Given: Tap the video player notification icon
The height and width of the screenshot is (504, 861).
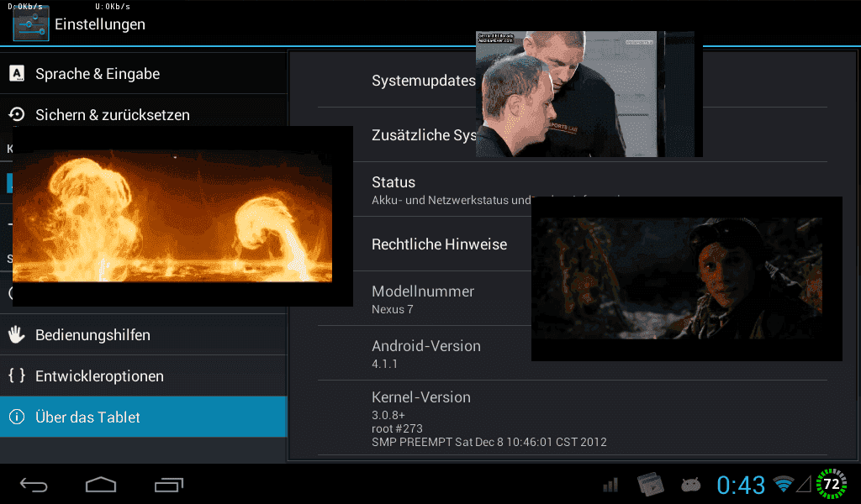Looking at the screenshot, I should [x=650, y=484].
